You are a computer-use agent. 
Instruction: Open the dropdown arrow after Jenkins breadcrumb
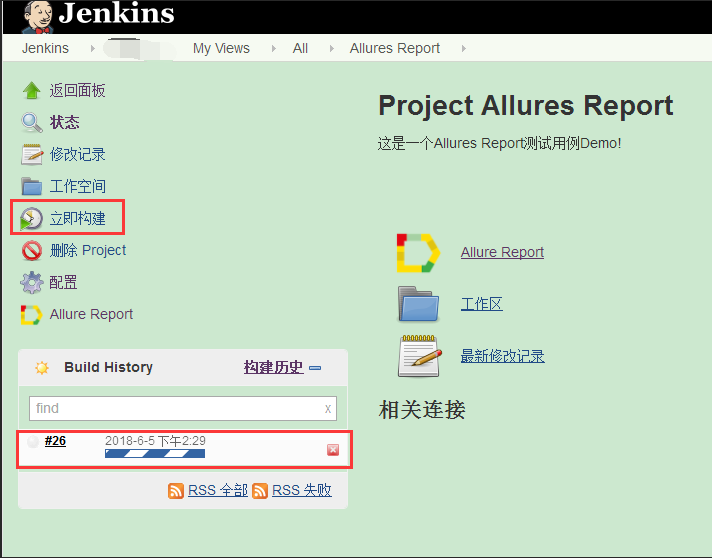93,48
